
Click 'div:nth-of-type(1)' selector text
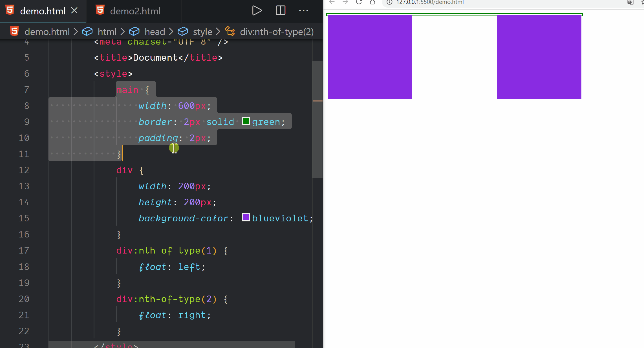point(167,250)
